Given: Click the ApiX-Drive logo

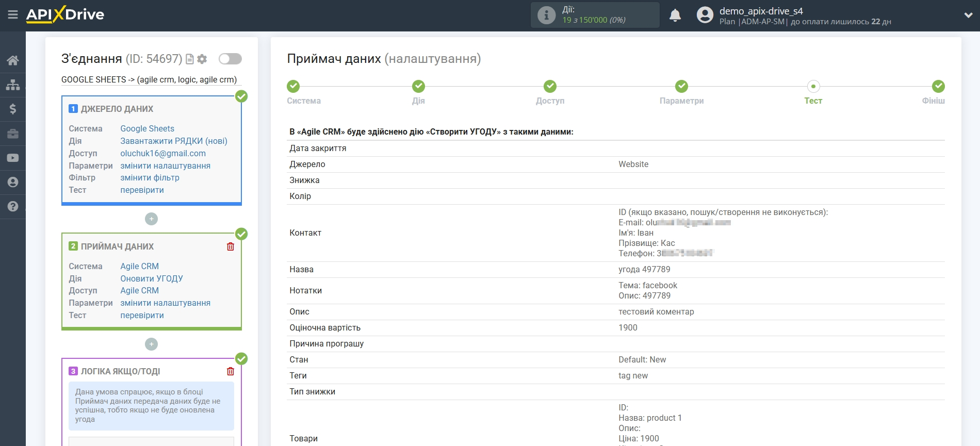Looking at the screenshot, I should tap(65, 14).
